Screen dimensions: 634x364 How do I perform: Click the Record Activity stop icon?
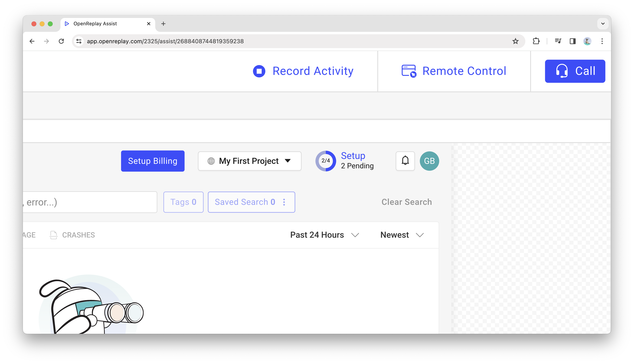(x=259, y=71)
